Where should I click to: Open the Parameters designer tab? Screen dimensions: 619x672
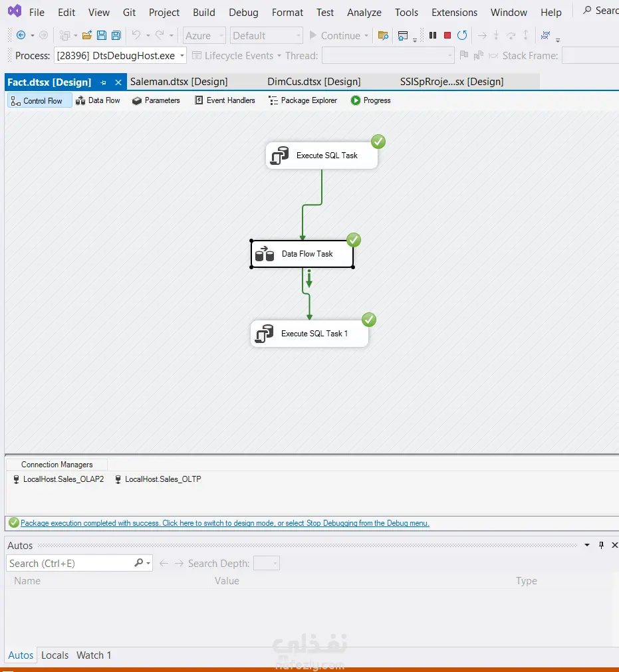[156, 100]
